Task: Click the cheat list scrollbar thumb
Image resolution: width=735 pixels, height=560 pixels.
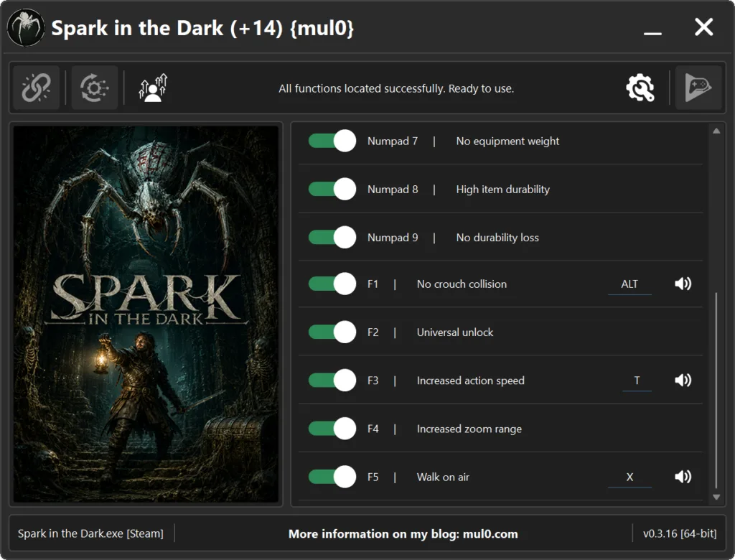Action: click(716, 391)
